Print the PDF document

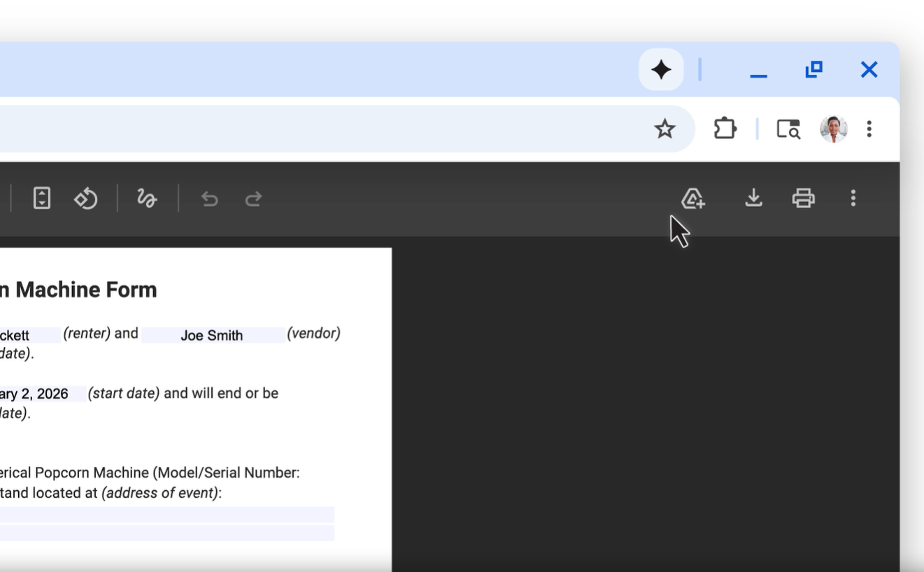point(803,199)
